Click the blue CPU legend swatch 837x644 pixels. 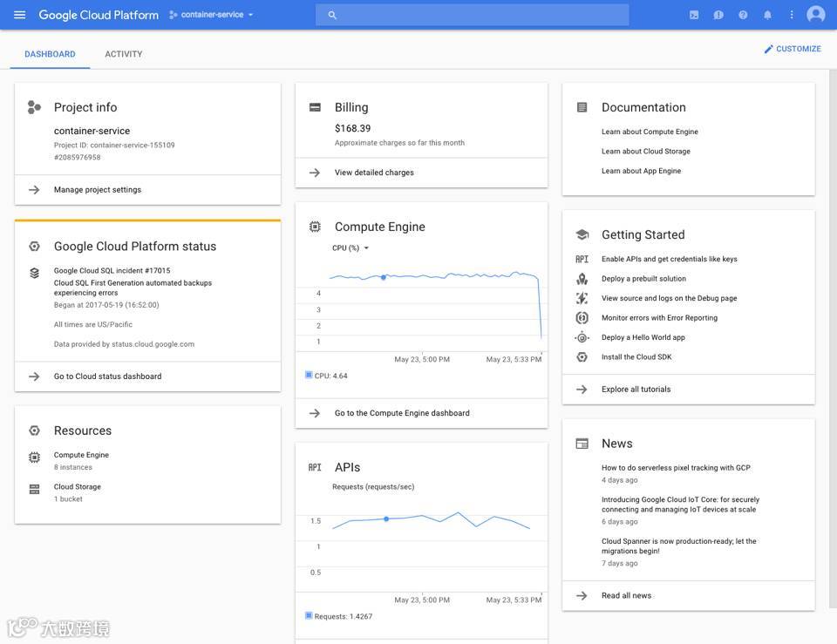tap(308, 376)
